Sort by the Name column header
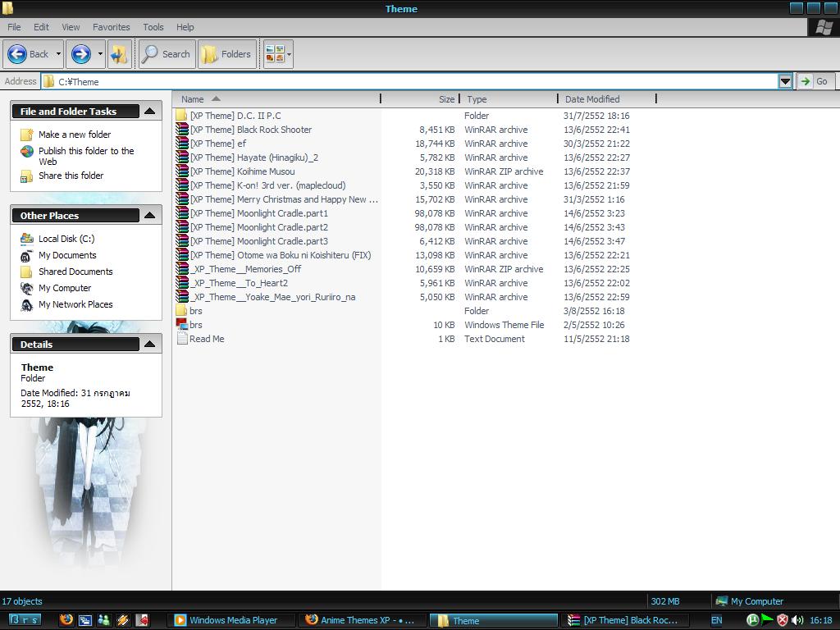The height and width of the screenshot is (630, 840). tap(277, 99)
